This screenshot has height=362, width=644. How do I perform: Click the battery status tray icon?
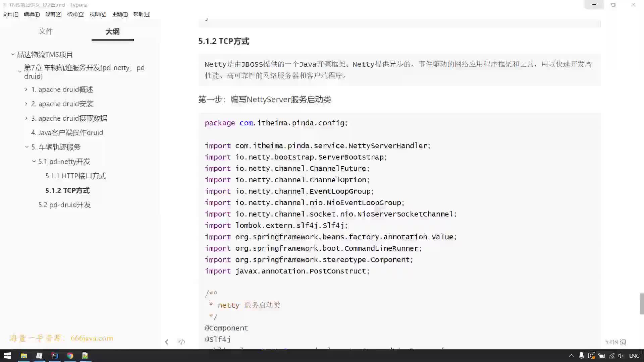[x=602, y=356]
